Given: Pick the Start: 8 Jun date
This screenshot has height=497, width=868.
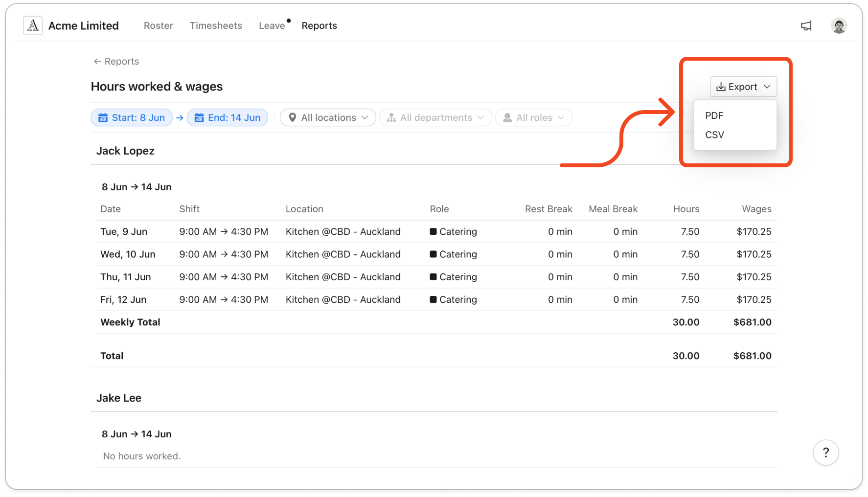Looking at the screenshot, I should point(132,117).
